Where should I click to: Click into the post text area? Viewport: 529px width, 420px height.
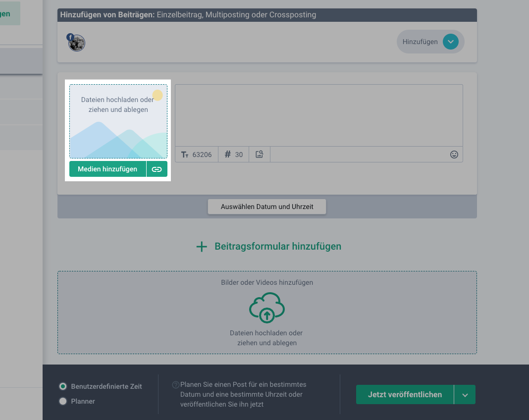[x=318, y=115]
